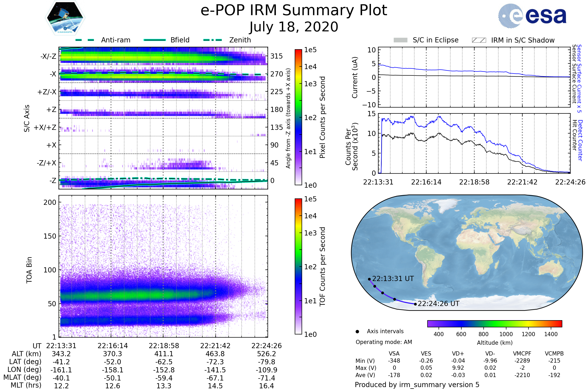Image resolution: width=588 pixels, height=392 pixels.
Task: Click the 22:24:26 UT orbit end point on map
Action: click(415, 304)
